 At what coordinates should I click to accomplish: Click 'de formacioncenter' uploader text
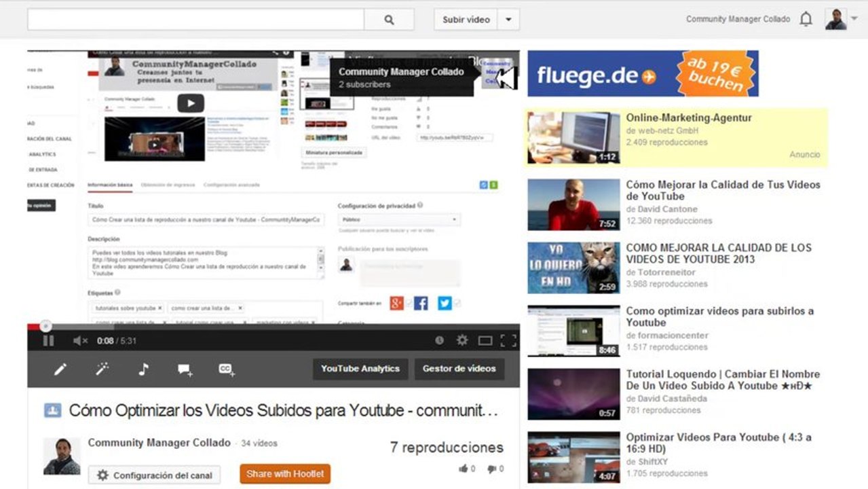click(x=667, y=336)
